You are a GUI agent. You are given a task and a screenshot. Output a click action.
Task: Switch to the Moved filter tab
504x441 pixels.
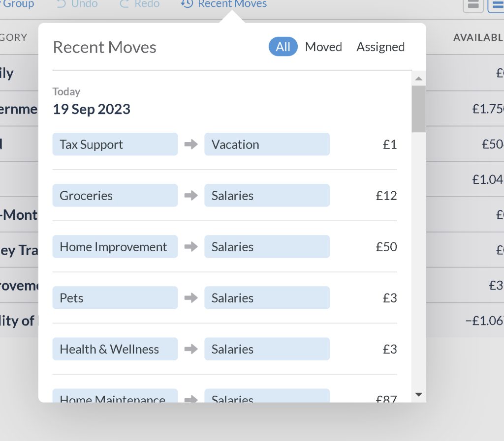323,47
